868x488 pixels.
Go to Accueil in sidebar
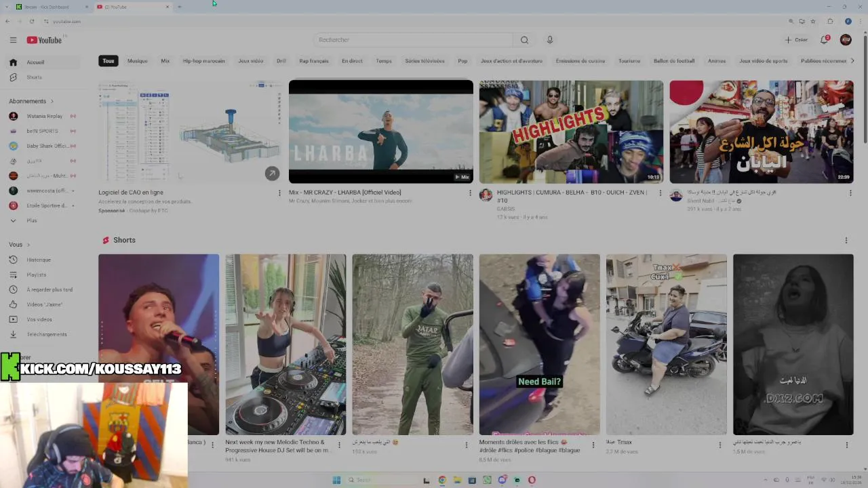pyautogui.click(x=44, y=62)
